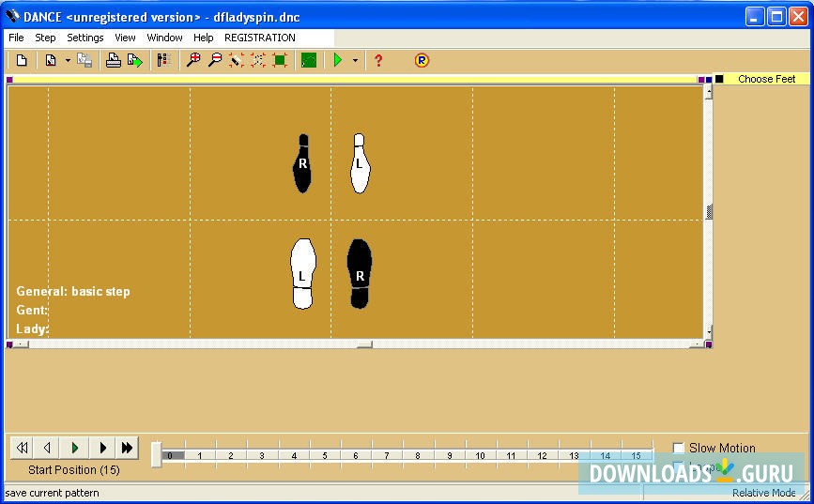Toggle the green dance floor view icon
Screen dimensions: 814x504
tap(309, 61)
